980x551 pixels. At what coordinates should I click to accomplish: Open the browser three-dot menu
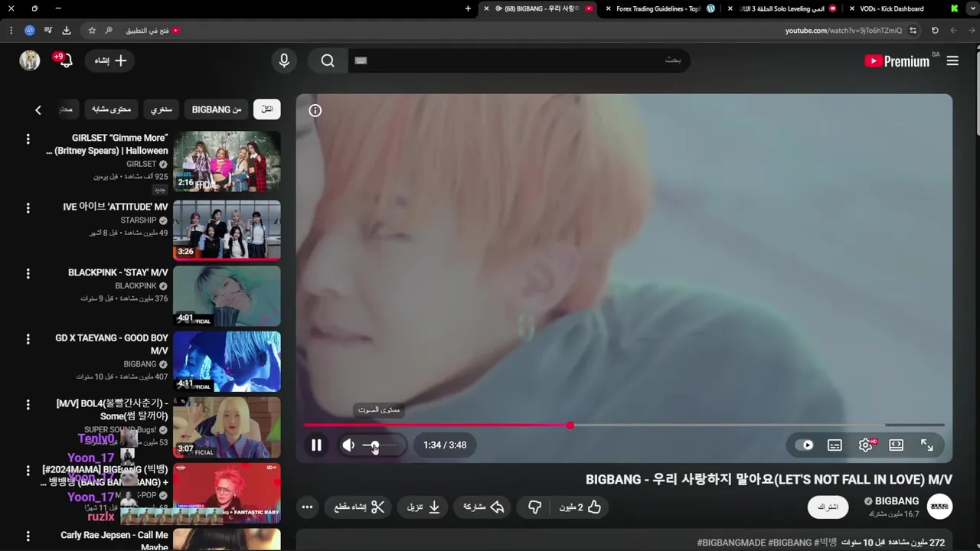(11, 31)
